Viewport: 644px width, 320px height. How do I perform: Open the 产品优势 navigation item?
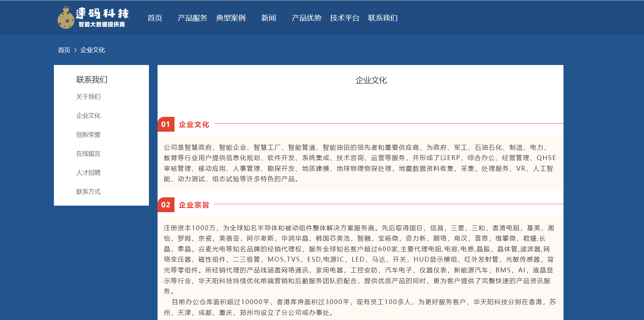tap(306, 18)
